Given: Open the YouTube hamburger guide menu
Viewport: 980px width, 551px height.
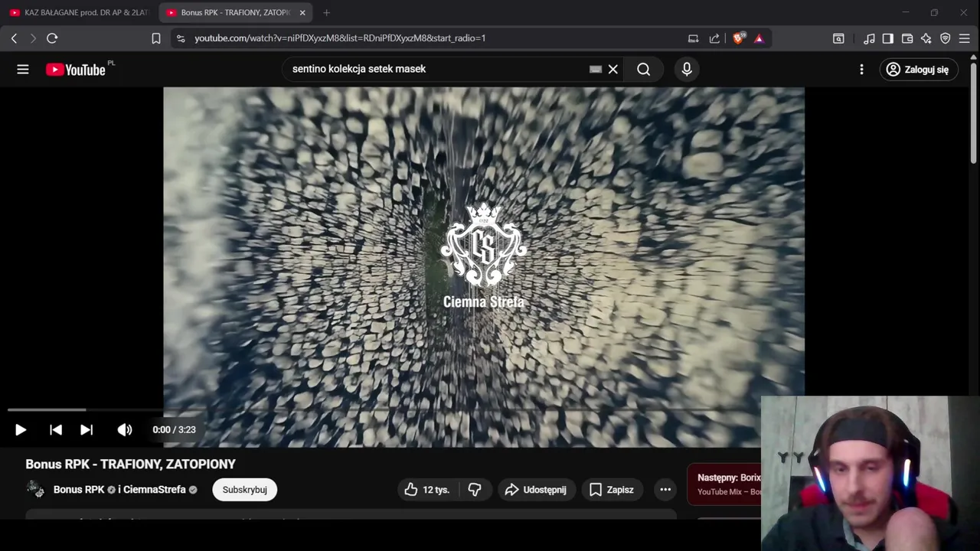Looking at the screenshot, I should [23, 70].
